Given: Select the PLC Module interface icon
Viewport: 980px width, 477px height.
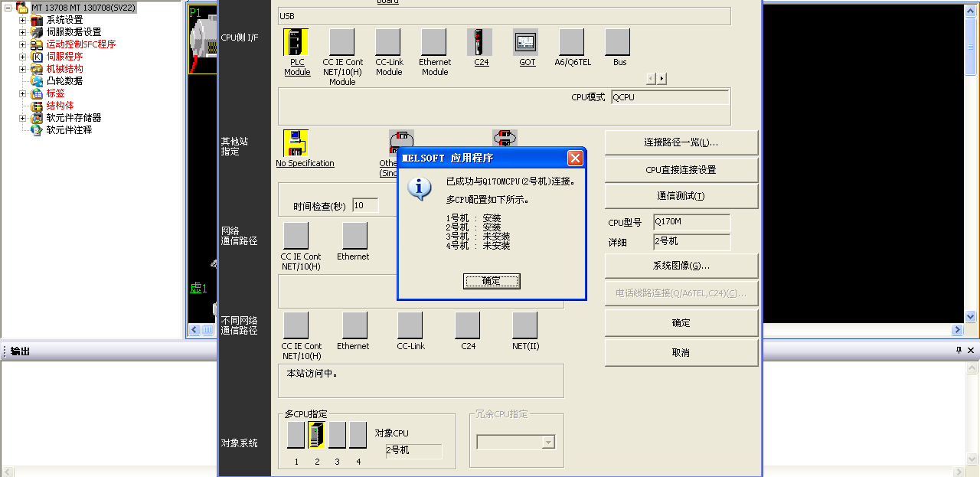Looking at the screenshot, I should point(296,42).
